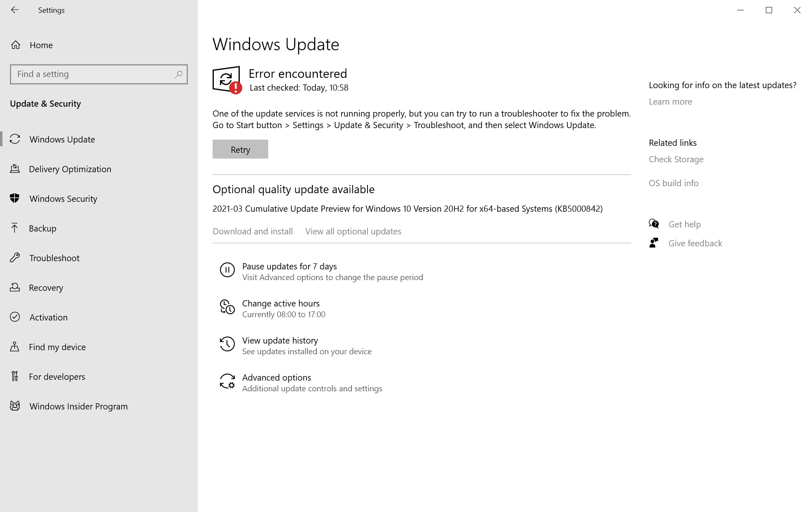Screen dimensions: 812x512
Task: Click the Learn more link
Action: [670, 101]
